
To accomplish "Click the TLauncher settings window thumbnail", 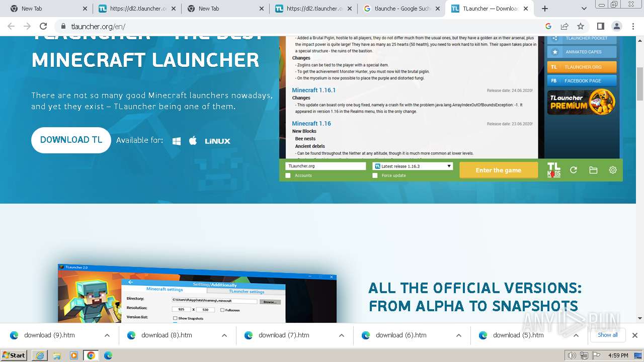I will pyautogui.click(x=197, y=294).
